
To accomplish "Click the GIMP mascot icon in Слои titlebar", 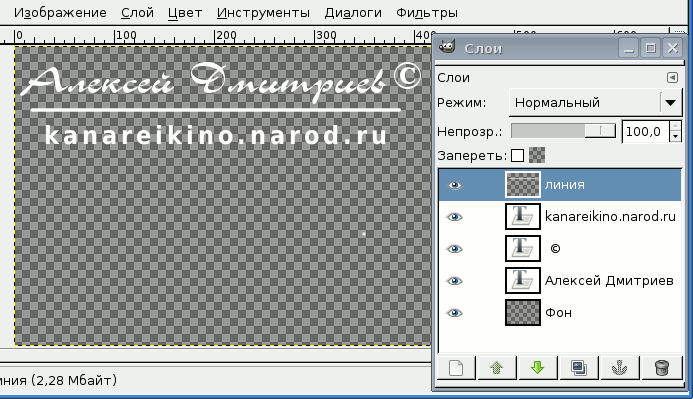I will point(447,47).
